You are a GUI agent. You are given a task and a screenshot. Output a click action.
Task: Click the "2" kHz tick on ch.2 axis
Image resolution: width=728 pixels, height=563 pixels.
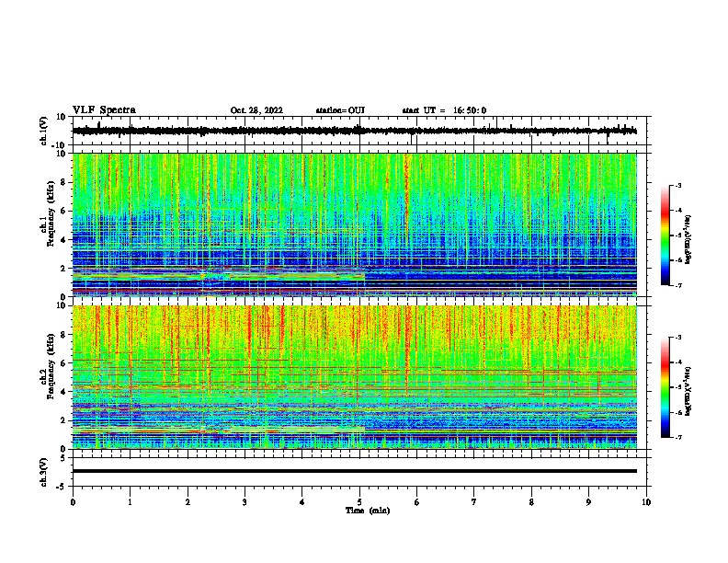(x=64, y=420)
